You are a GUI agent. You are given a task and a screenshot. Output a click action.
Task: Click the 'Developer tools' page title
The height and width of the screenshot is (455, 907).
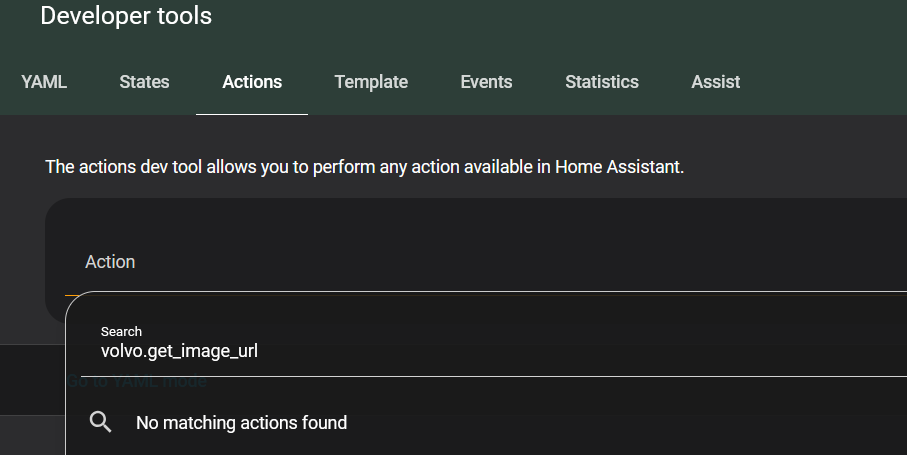click(126, 16)
